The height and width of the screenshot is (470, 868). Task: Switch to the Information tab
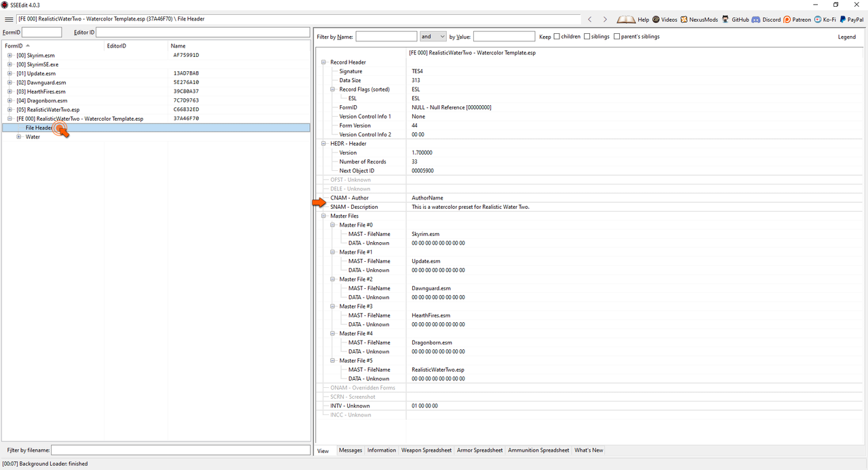pyautogui.click(x=382, y=450)
